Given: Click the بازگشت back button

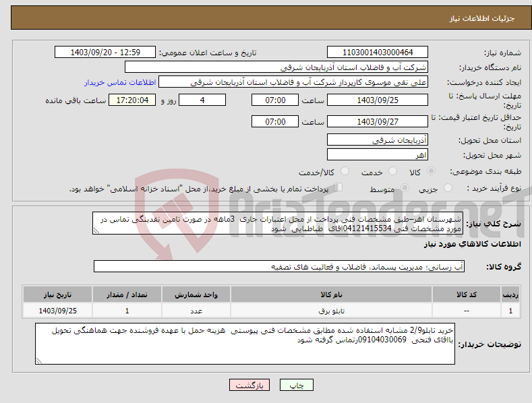Looking at the screenshot, I should pyautogui.click(x=249, y=385).
